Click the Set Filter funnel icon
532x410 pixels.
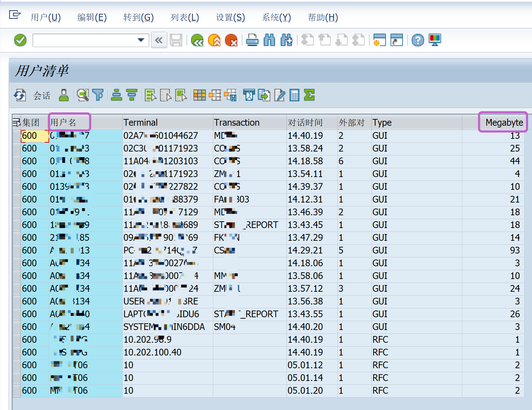98,95
